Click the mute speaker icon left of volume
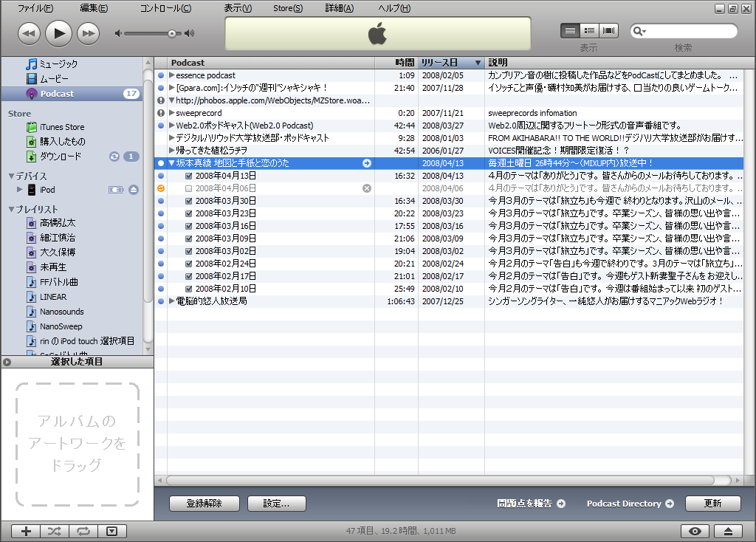 coord(118,33)
